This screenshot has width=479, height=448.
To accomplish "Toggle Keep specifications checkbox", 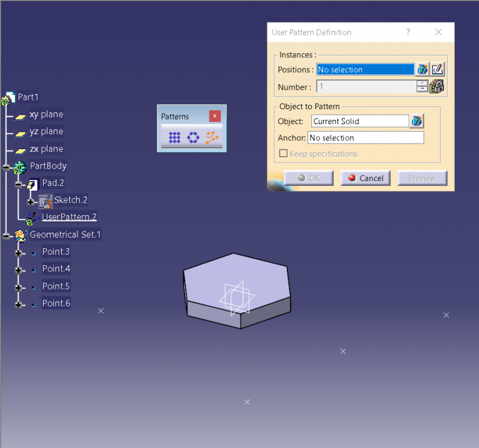I will pos(284,153).
